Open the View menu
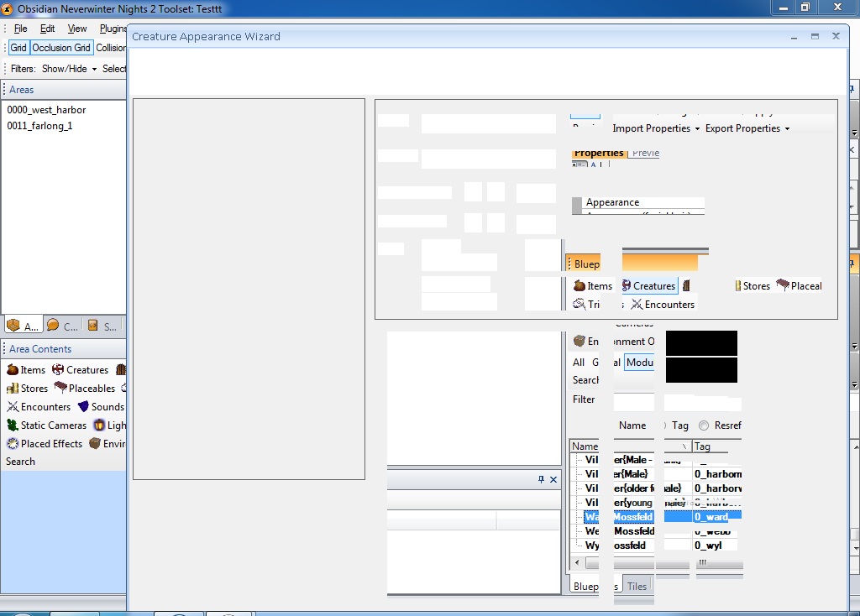 point(76,29)
